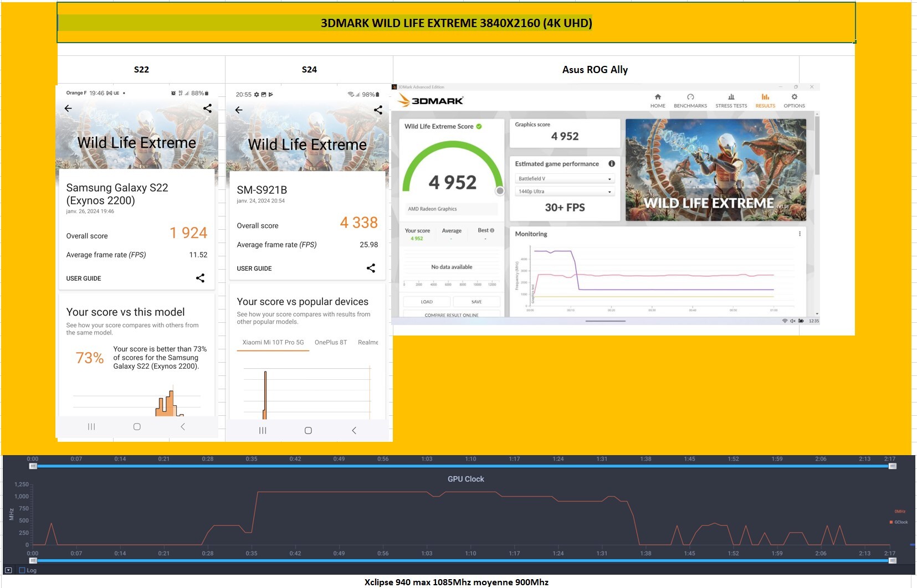Tap the back arrow in the S24 screenshot header
The image size is (917, 588).
(239, 110)
